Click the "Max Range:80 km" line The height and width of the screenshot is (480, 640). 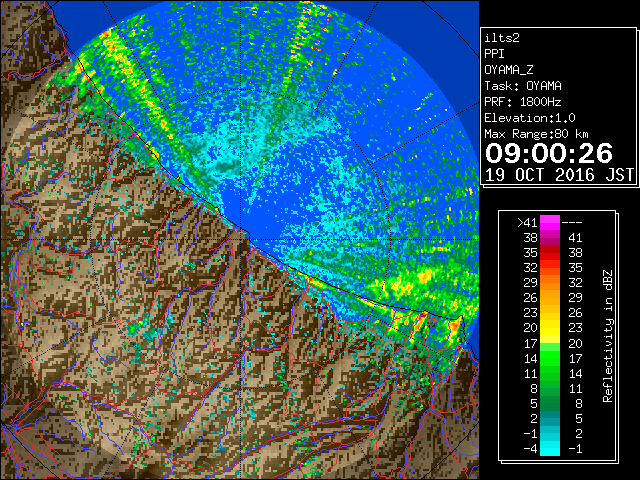pyautogui.click(x=536, y=134)
